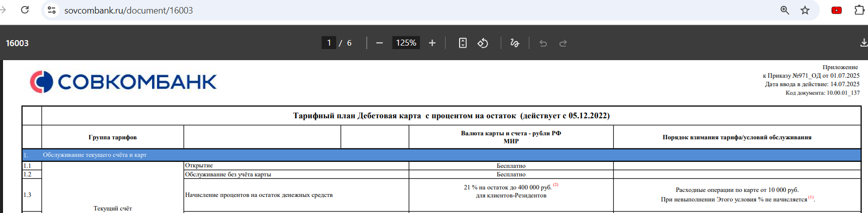Reload the page with the refresh icon
Viewport: 868px width, 213px height.
pyautogui.click(x=25, y=10)
